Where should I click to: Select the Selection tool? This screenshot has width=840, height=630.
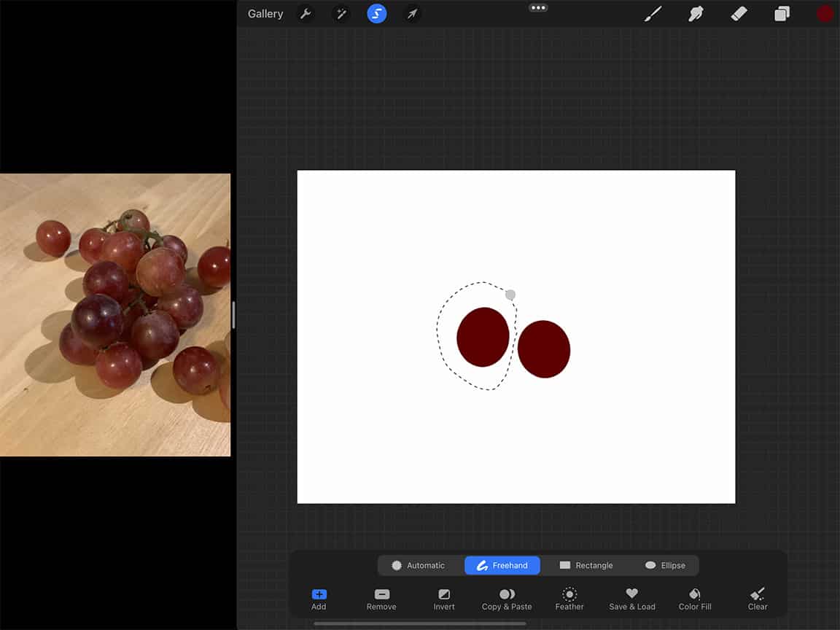tap(376, 13)
